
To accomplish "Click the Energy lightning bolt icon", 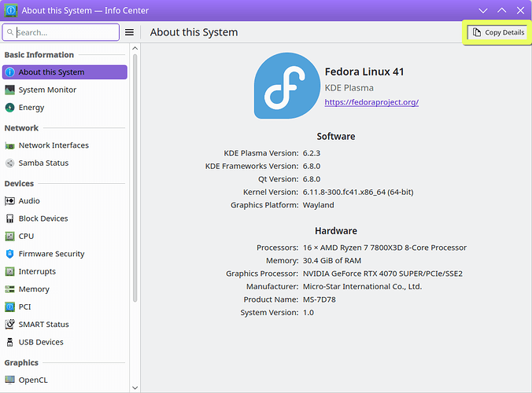I will click(10, 108).
